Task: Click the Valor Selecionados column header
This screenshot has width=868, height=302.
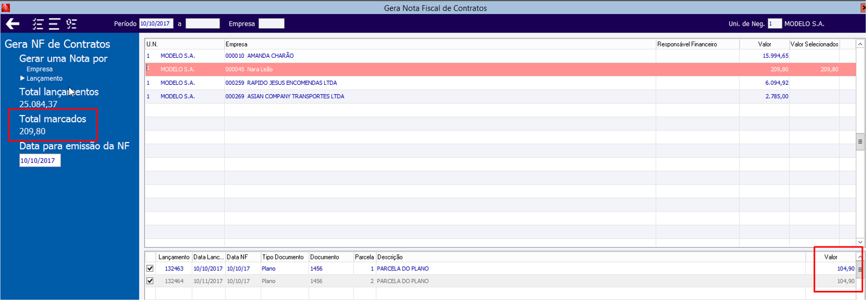Action: point(814,44)
